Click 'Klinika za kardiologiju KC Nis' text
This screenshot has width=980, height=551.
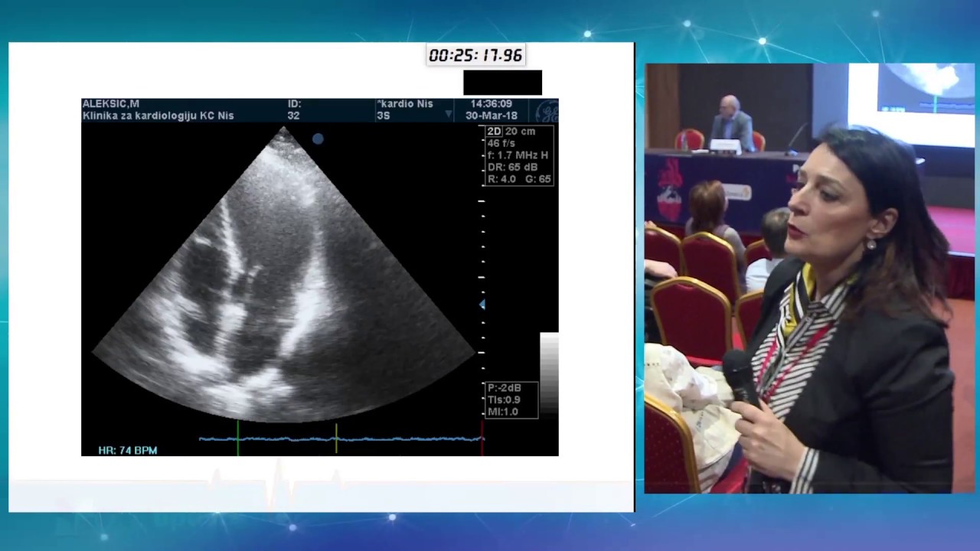point(158,116)
